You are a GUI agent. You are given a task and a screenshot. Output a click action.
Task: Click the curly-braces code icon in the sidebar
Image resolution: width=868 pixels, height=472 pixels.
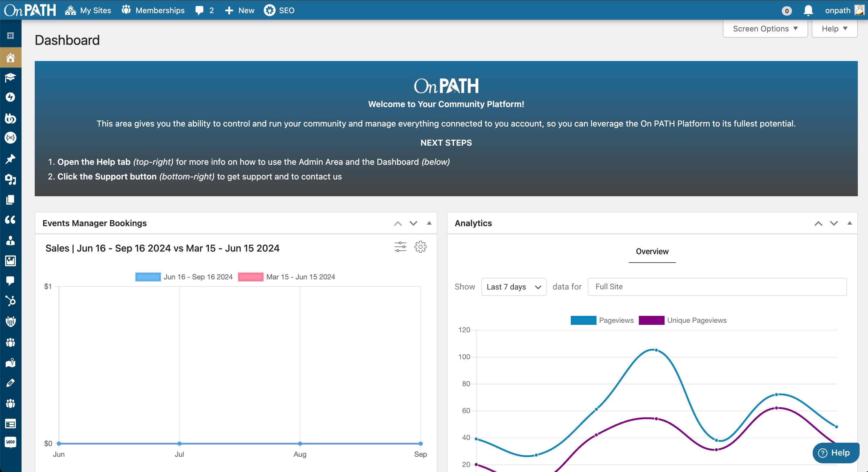coord(10,138)
